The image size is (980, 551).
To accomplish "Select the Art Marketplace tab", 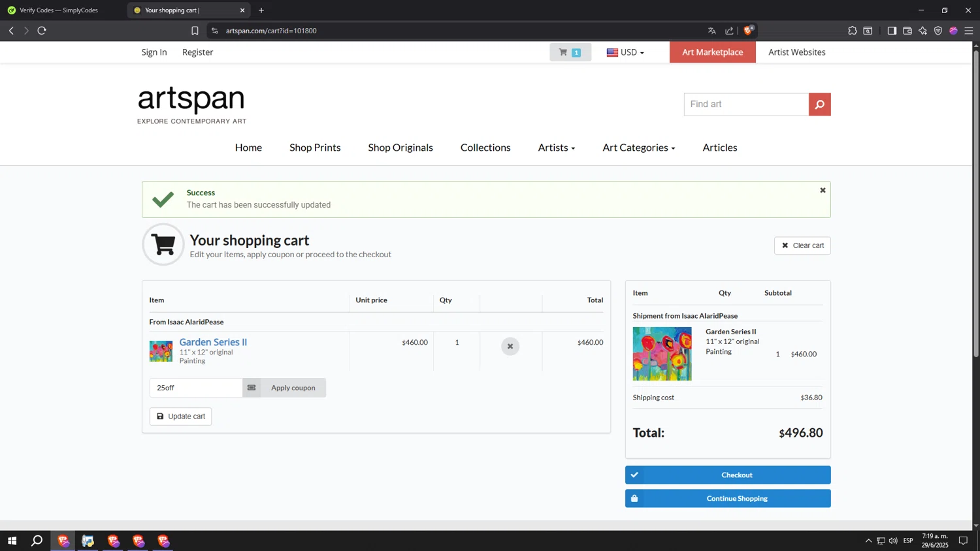I will coord(713,52).
